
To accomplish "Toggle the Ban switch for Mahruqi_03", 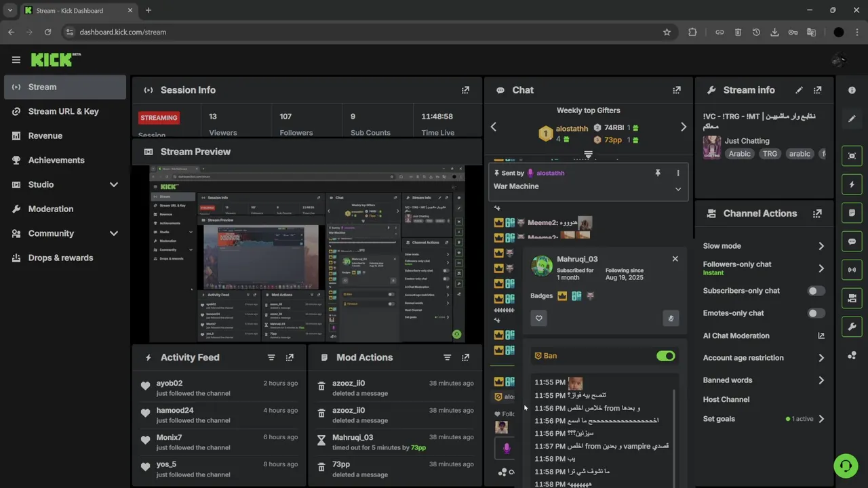I will [x=666, y=356].
